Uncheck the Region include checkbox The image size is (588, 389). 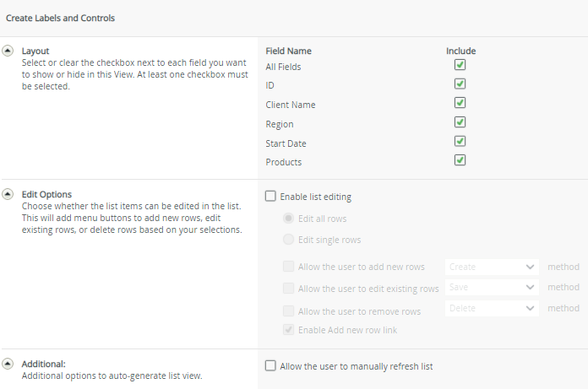pyautogui.click(x=460, y=122)
